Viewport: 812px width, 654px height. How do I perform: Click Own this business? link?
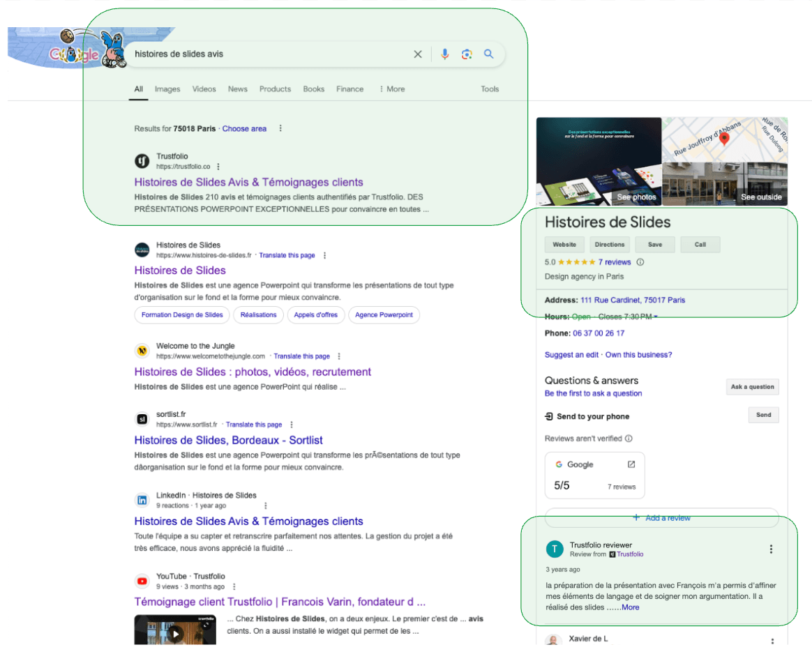coord(638,354)
